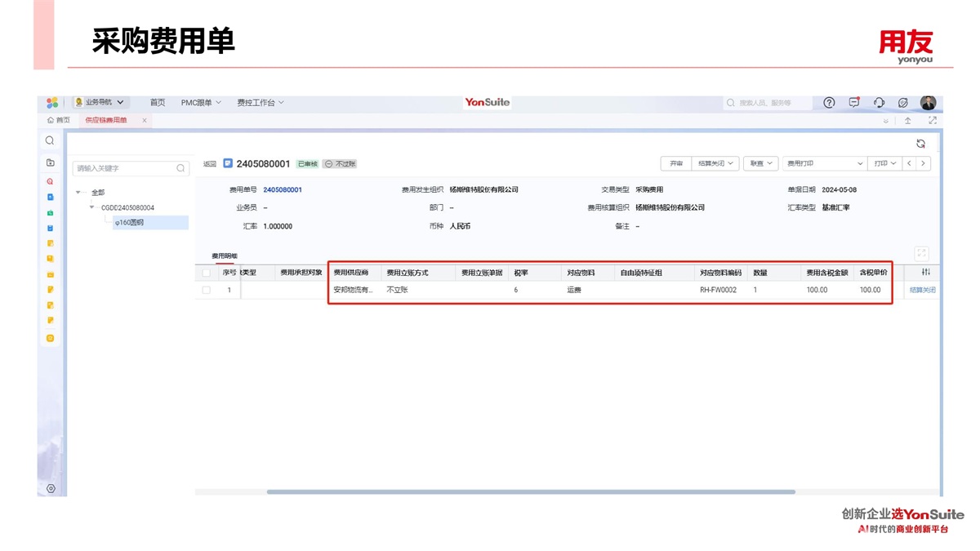Collapse the CGDD2405080004 tree node

pyautogui.click(x=91, y=207)
